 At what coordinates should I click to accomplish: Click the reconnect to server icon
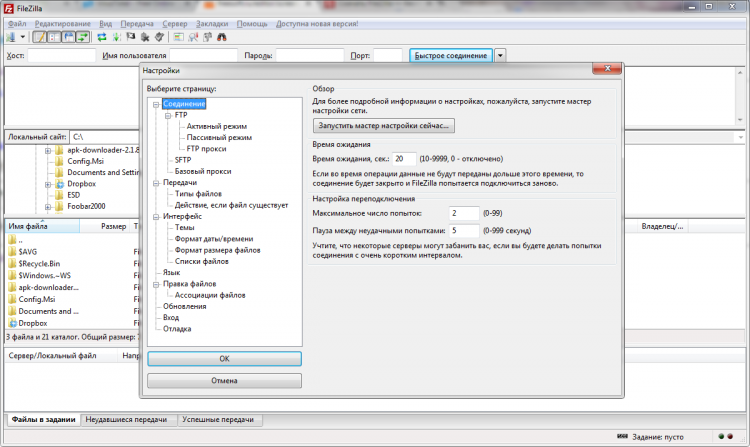pos(159,37)
